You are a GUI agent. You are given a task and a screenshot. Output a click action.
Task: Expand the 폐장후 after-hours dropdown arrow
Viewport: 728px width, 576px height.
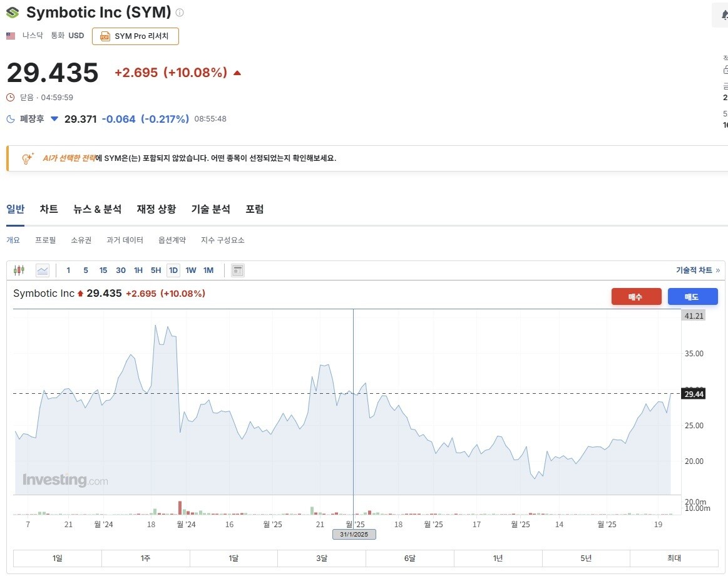point(54,119)
